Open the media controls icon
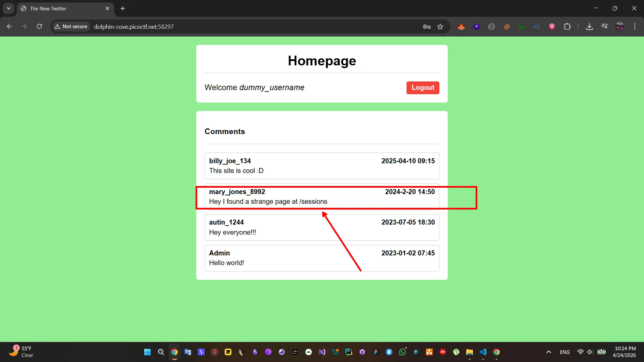This screenshot has height=362, width=644. [x=604, y=26]
